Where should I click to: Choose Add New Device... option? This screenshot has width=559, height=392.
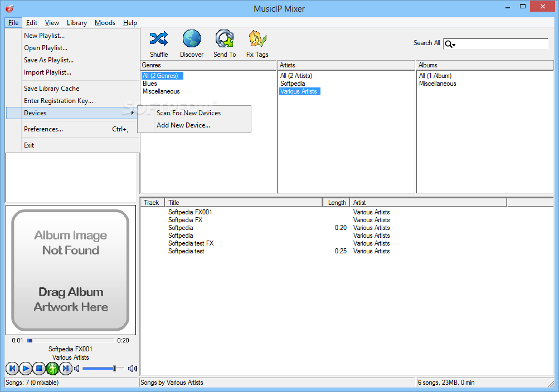click(195, 125)
